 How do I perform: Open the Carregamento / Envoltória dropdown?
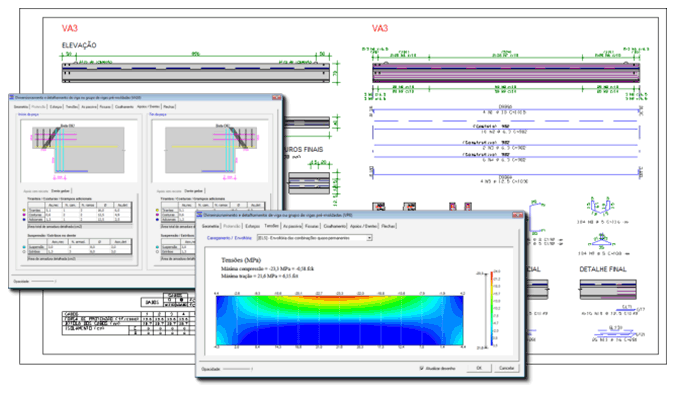click(315, 238)
